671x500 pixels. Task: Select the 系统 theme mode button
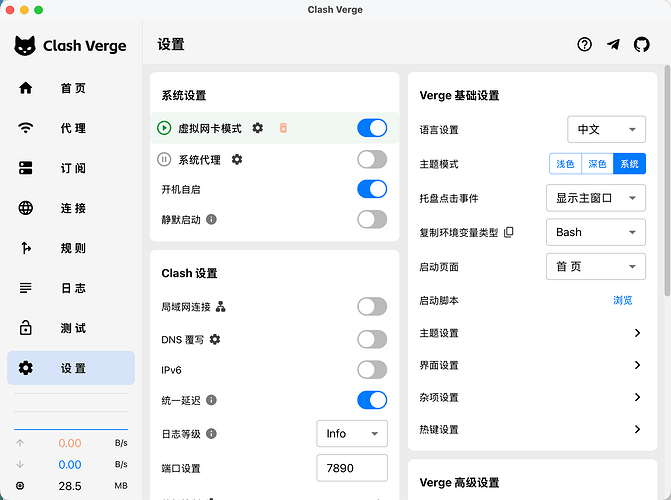coord(629,164)
